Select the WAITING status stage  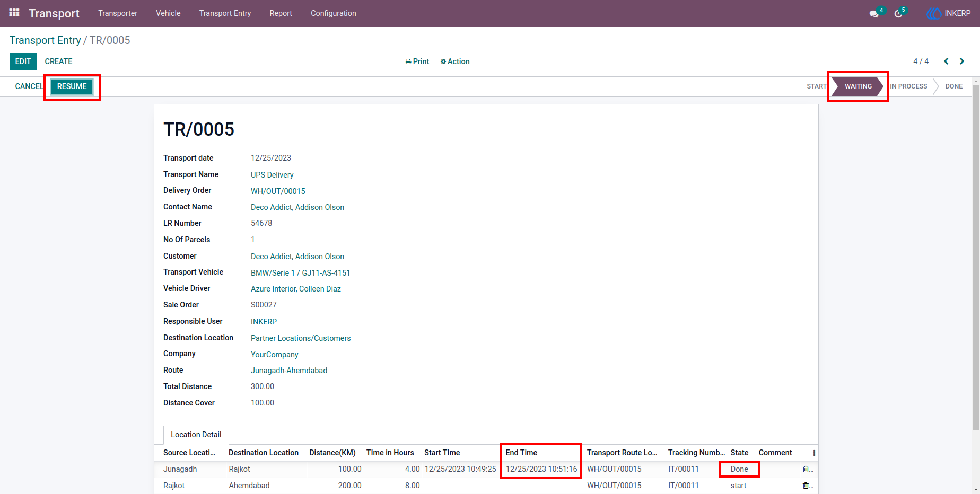click(858, 86)
